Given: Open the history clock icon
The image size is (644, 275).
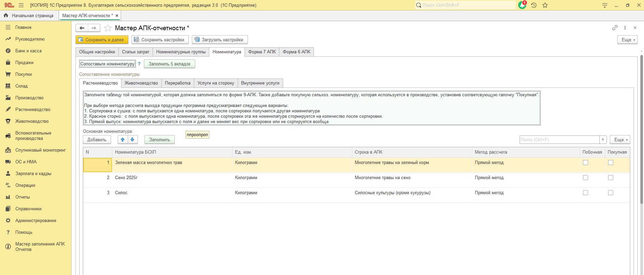Looking at the screenshot, I should [534, 5].
